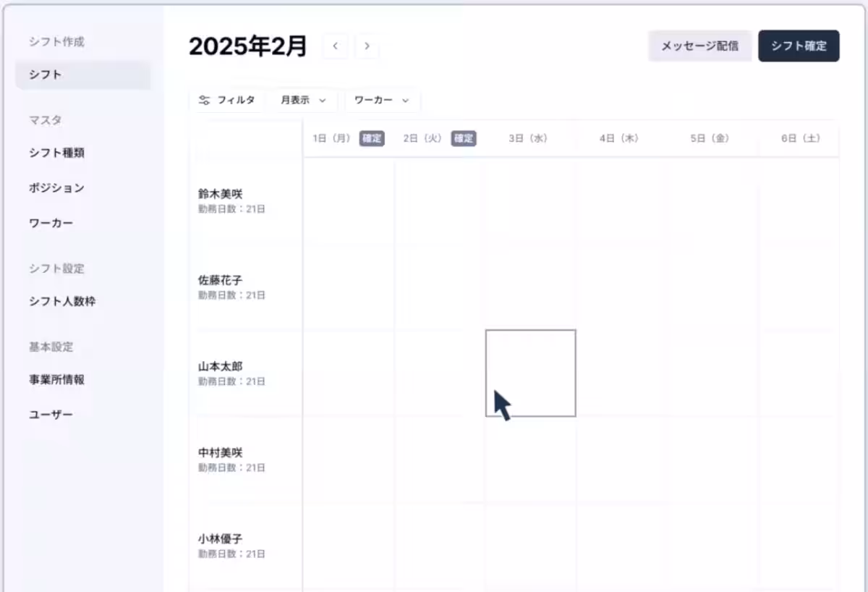The image size is (868, 592).
Task: Select シフト in the sidebar
Action: click(x=82, y=75)
